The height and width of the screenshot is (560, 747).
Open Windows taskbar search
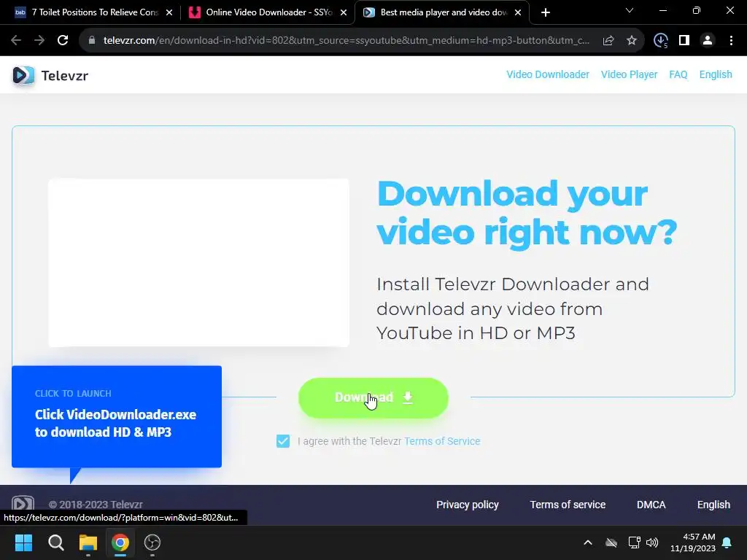click(x=55, y=542)
